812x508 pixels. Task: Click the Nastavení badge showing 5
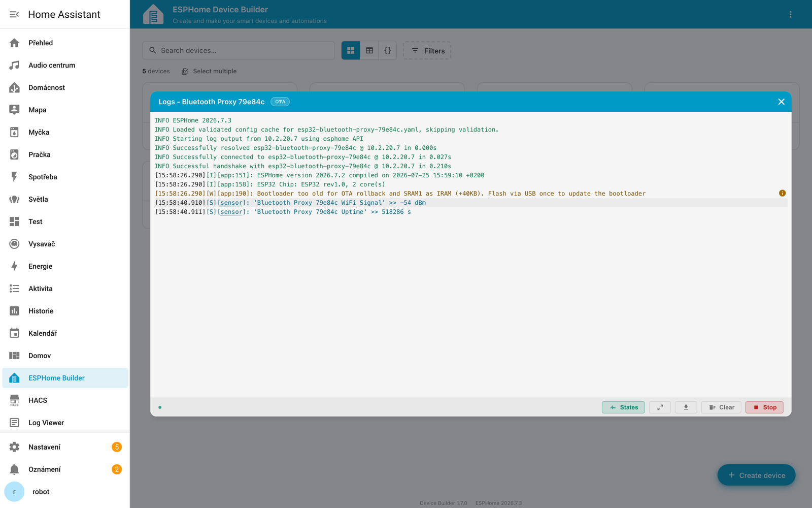click(117, 447)
